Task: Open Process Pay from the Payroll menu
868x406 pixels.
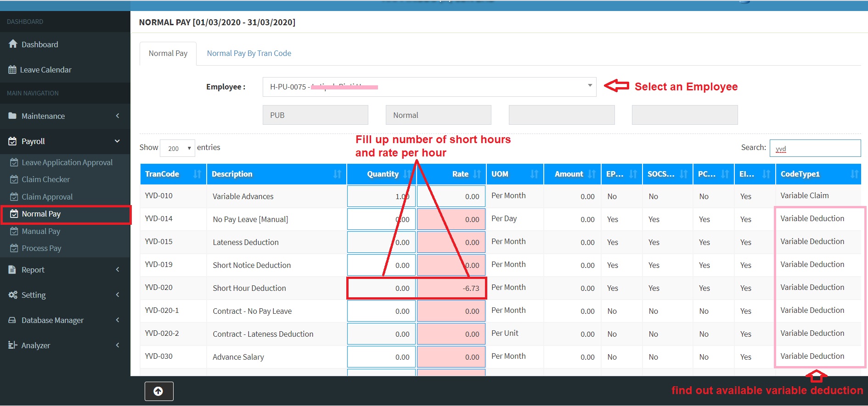Action: pyautogui.click(x=41, y=248)
